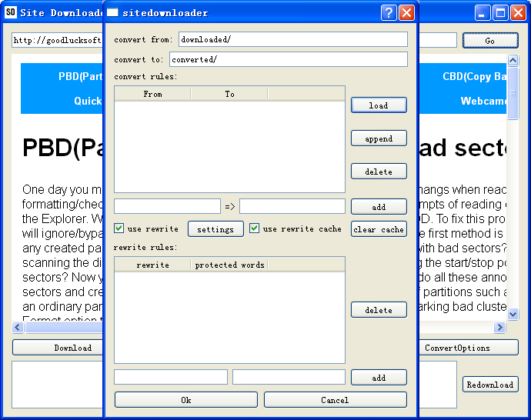Confirm the dialog with Ok
The image size is (531, 420).
tap(186, 400)
